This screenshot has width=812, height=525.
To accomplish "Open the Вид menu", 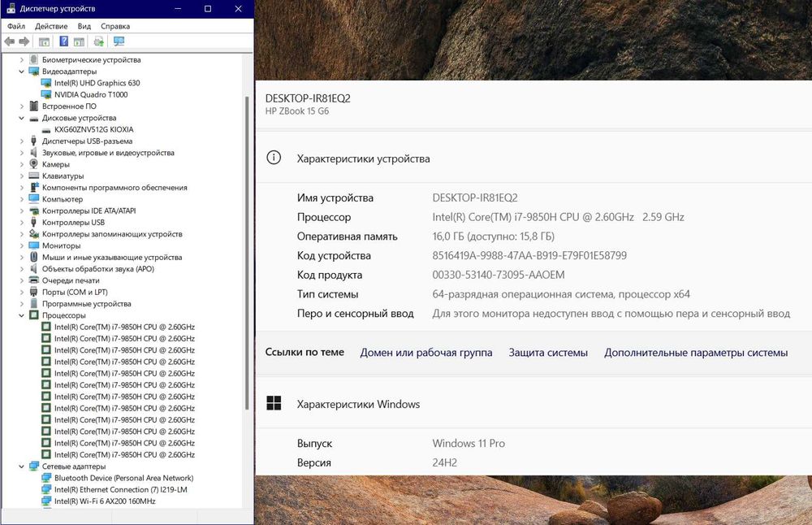I will pyautogui.click(x=84, y=26).
